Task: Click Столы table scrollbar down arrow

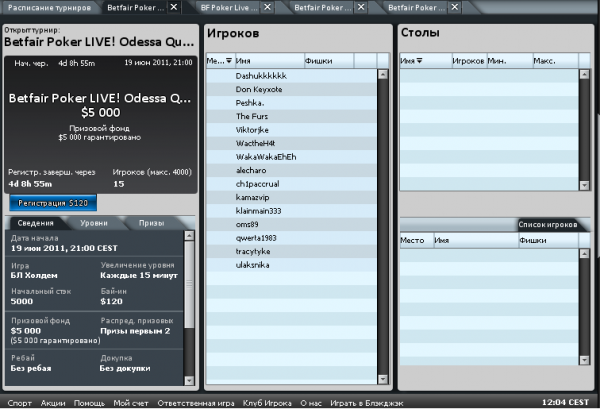Action: (584, 185)
